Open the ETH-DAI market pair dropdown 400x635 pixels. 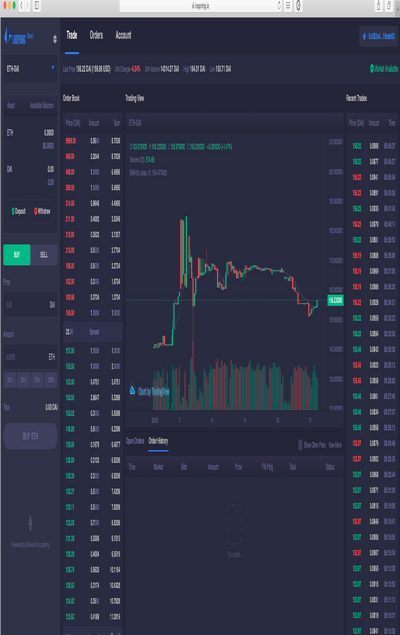pyautogui.click(x=30, y=69)
